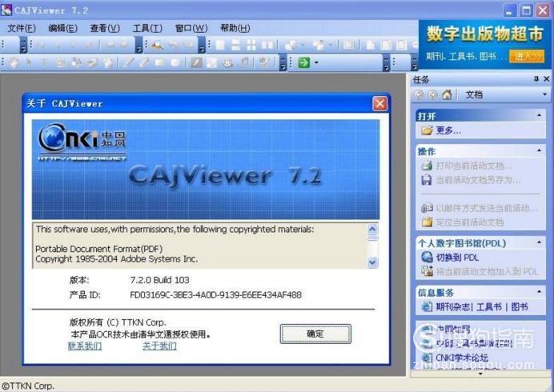The height and width of the screenshot is (392, 554).
Task: Collapse the 操作 section
Action: tap(539, 150)
